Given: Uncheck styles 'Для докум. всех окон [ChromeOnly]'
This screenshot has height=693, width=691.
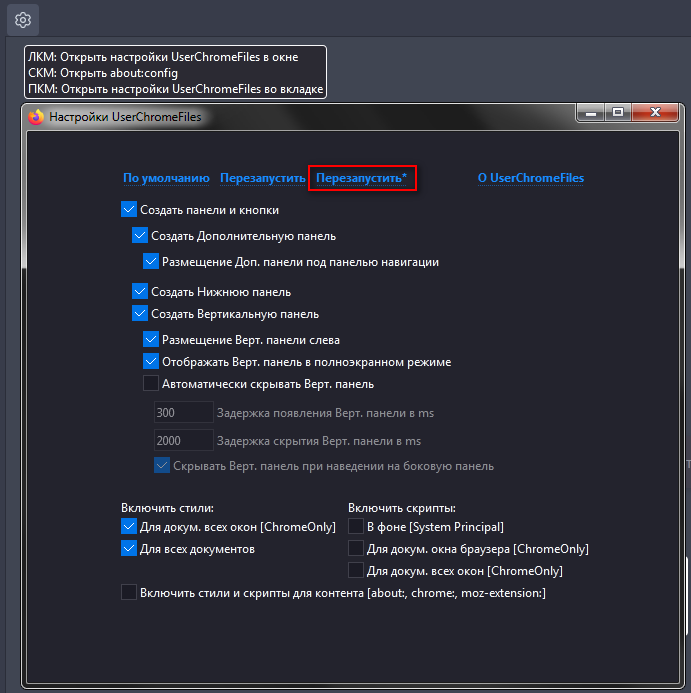Looking at the screenshot, I should (129, 526).
